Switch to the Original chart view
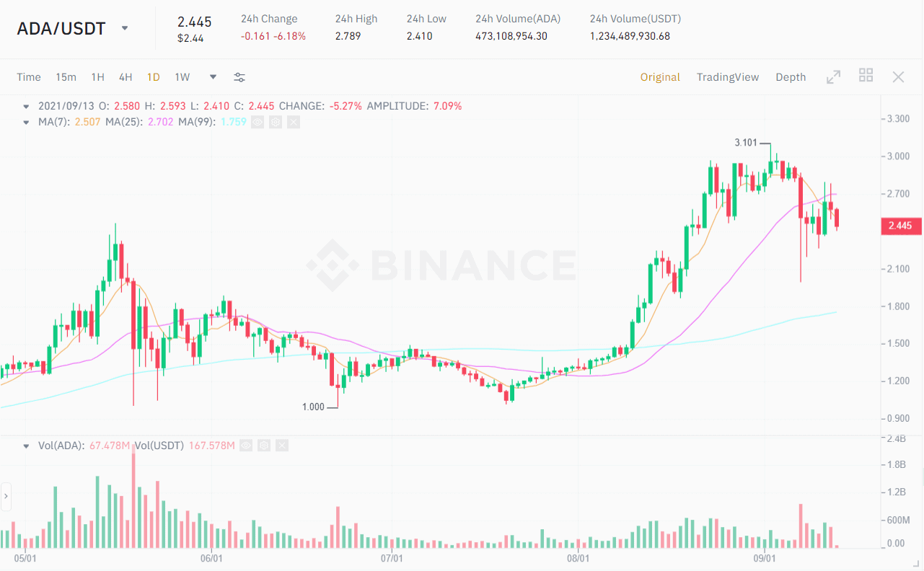 pyautogui.click(x=660, y=77)
